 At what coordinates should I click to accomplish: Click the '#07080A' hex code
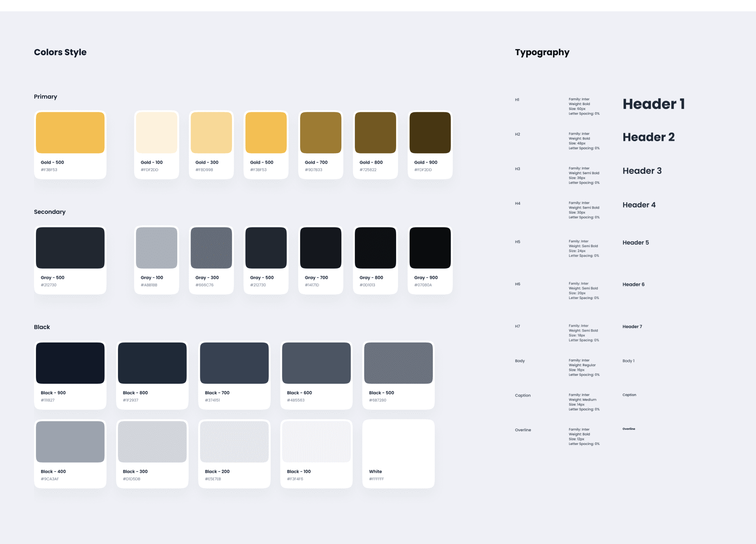[x=423, y=285]
